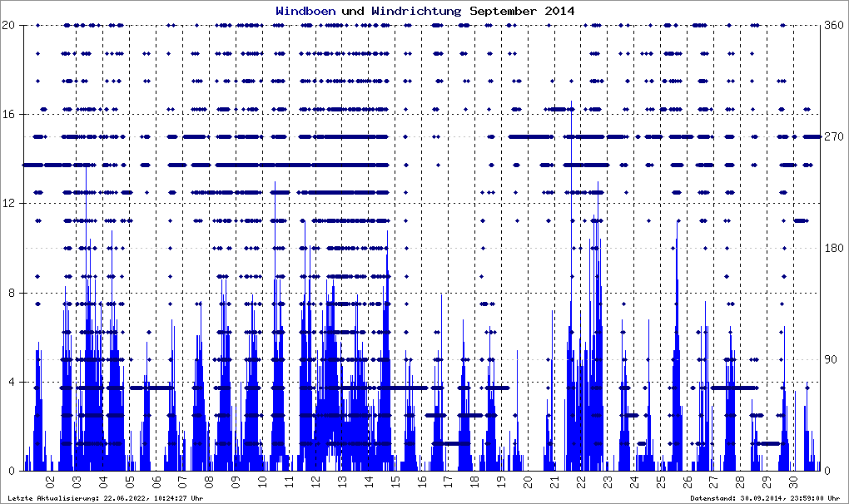Click the gust spike peak on day 10
Screen dimensions: 849x504
click(x=275, y=184)
